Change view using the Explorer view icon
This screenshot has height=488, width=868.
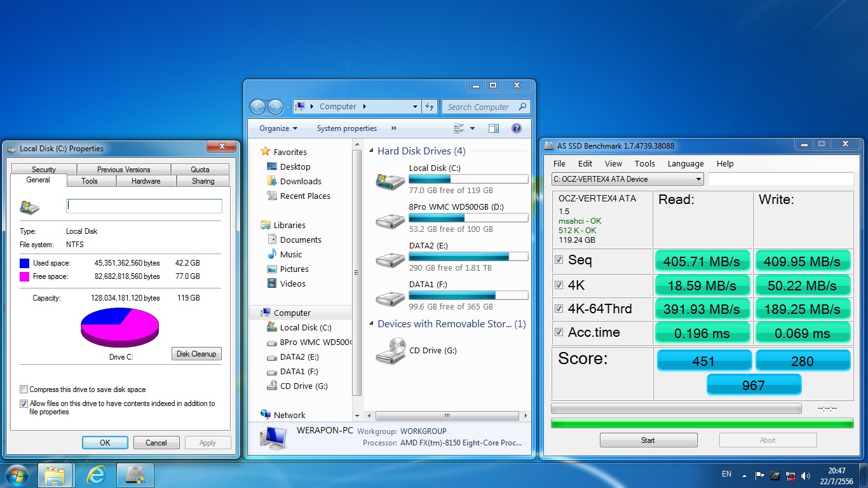(x=459, y=128)
